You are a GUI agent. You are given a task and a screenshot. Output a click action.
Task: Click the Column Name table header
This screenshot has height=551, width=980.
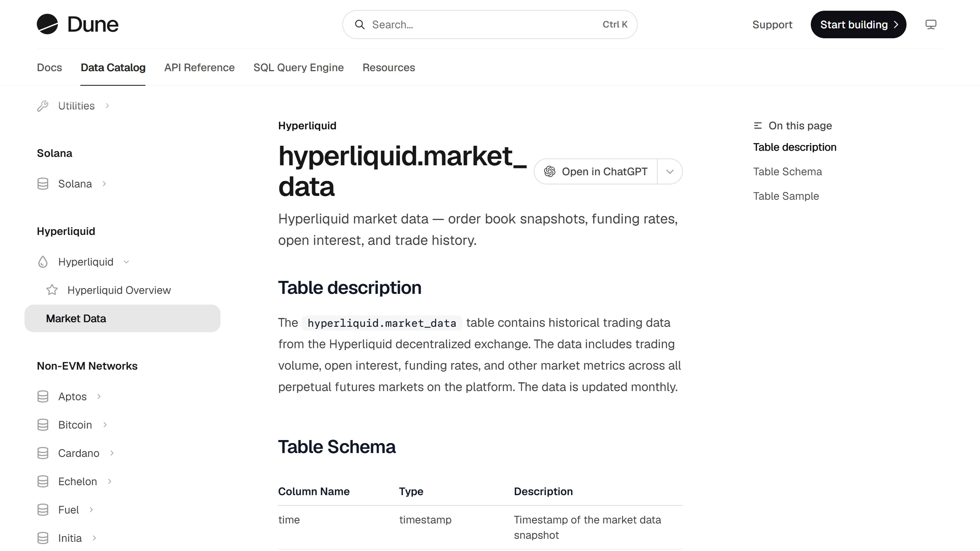click(314, 491)
